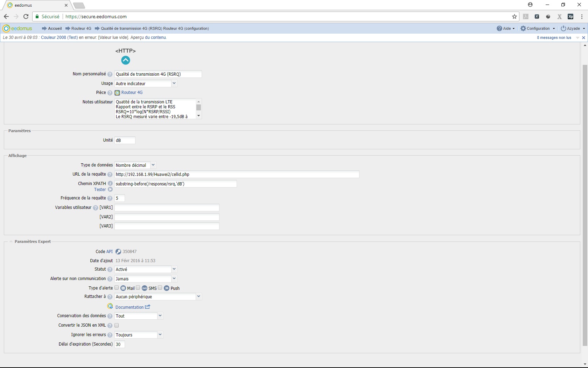Open the Aide menu
588x368 pixels.
[506, 28]
